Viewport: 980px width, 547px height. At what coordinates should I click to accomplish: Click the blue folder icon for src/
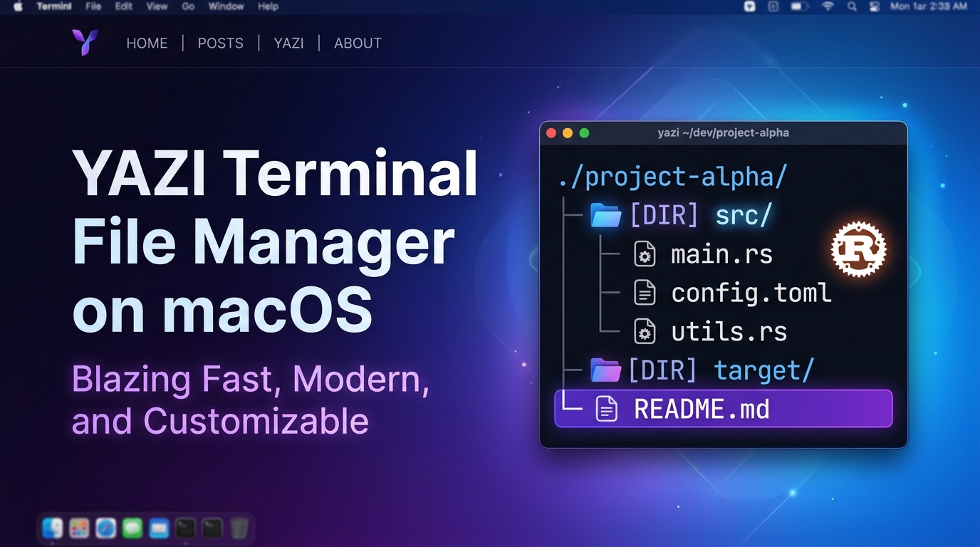click(606, 215)
